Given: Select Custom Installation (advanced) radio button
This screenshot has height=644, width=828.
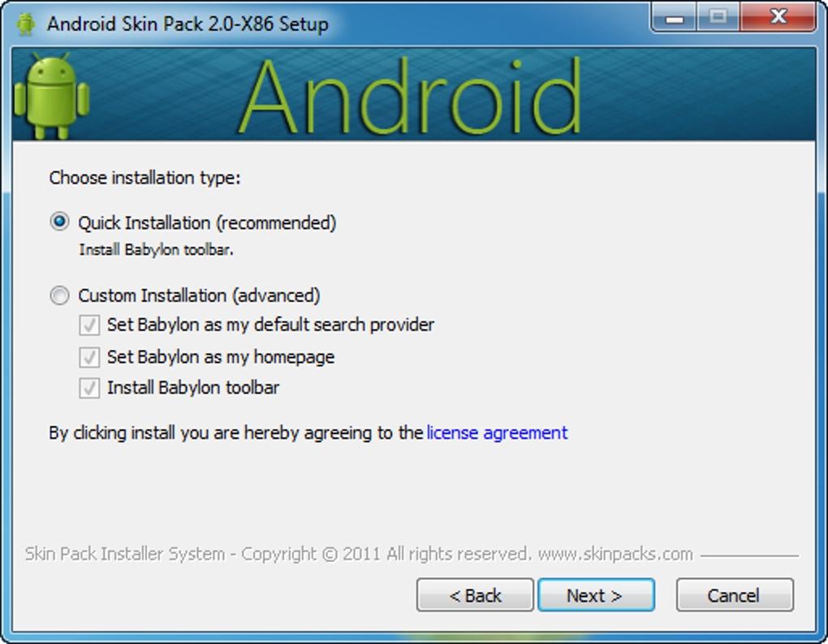Looking at the screenshot, I should tap(59, 295).
